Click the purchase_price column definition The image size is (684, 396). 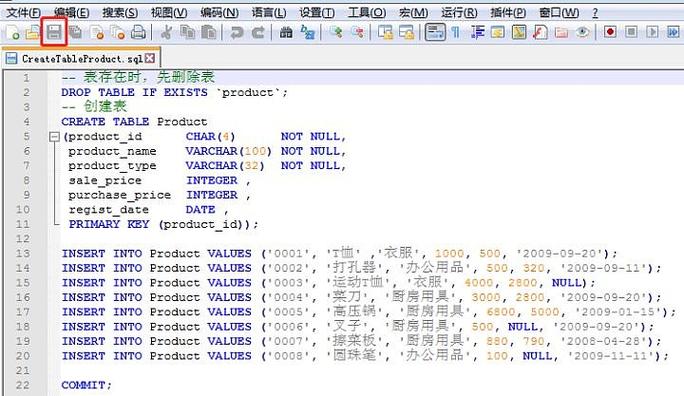(159, 195)
